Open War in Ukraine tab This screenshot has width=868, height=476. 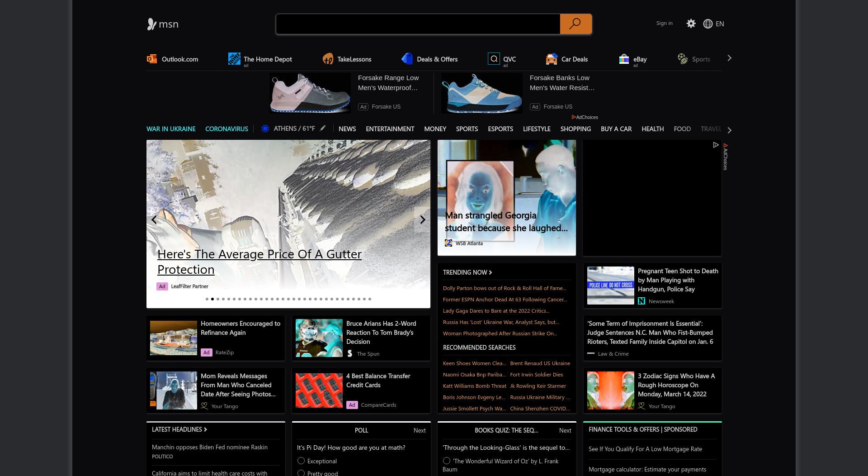(171, 129)
